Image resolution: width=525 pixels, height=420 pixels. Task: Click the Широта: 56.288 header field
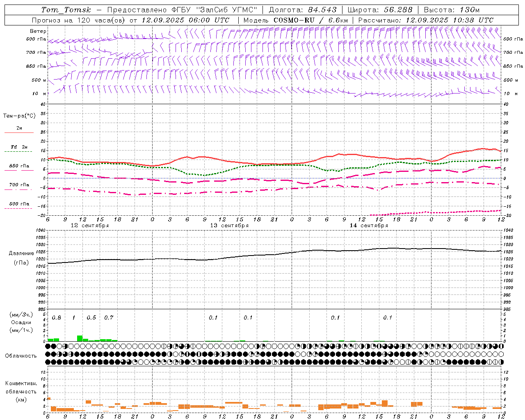380,10
